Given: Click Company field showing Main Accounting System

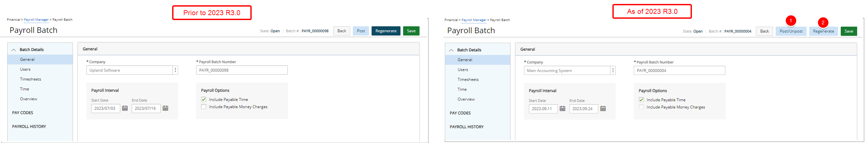Looking at the screenshot, I should (567, 70).
